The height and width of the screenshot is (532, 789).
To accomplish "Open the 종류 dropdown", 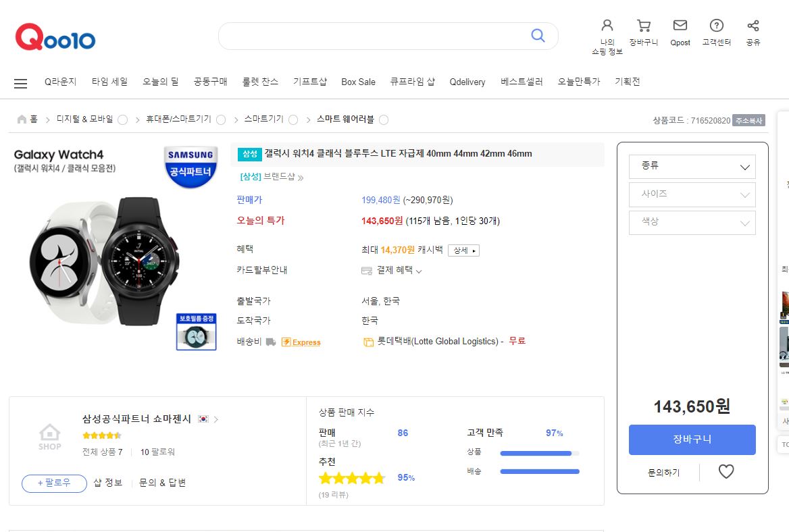I will pyautogui.click(x=692, y=167).
